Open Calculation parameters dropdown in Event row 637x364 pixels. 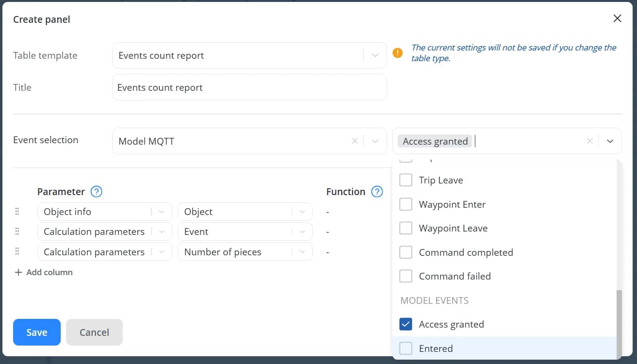tap(104, 232)
